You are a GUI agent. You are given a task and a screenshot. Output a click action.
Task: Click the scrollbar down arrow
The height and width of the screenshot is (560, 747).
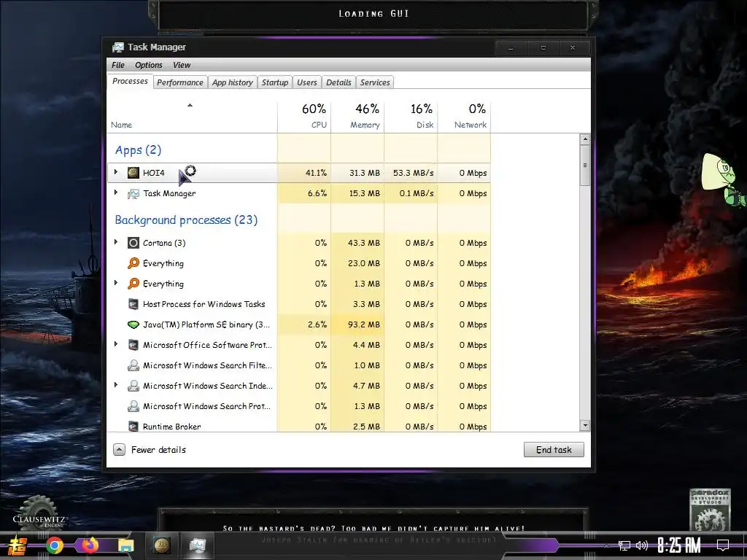click(585, 425)
